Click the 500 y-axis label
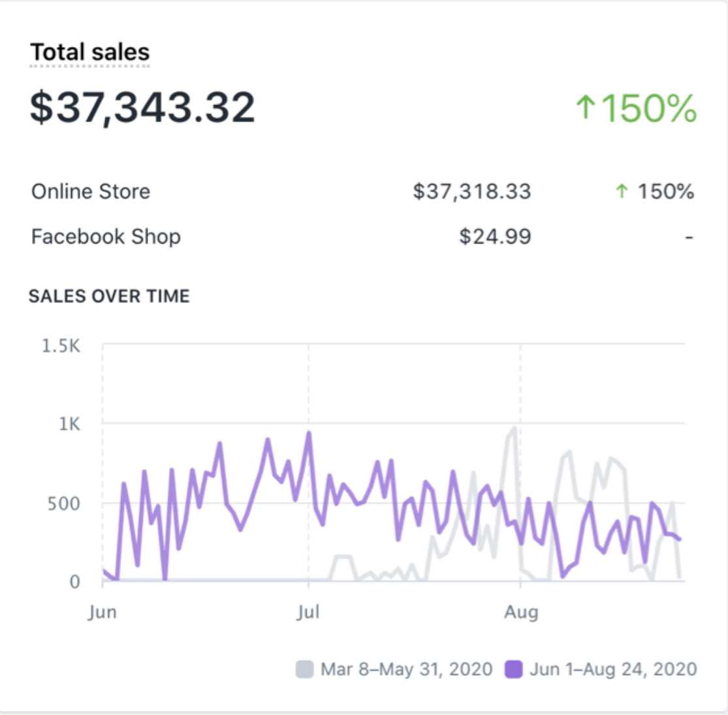 pyautogui.click(x=64, y=503)
